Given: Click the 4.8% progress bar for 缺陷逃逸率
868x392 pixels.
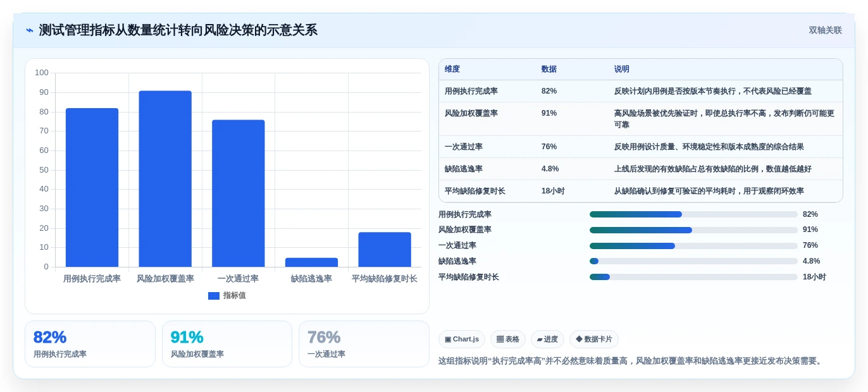Looking at the screenshot, I should point(693,261).
